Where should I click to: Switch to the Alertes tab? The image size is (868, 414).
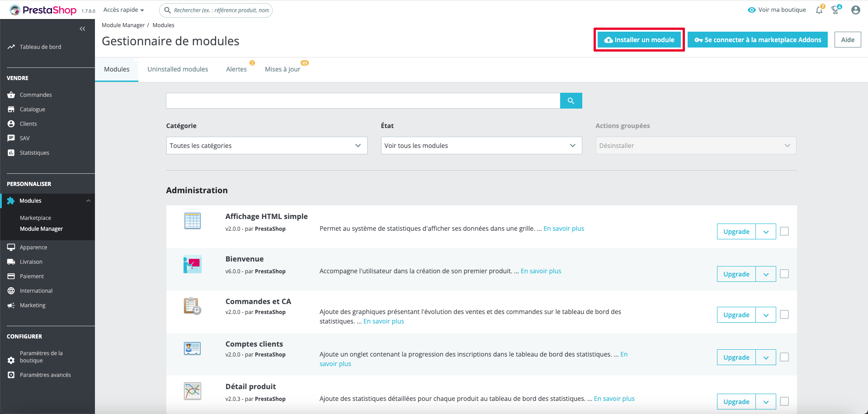pyautogui.click(x=236, y=69)
